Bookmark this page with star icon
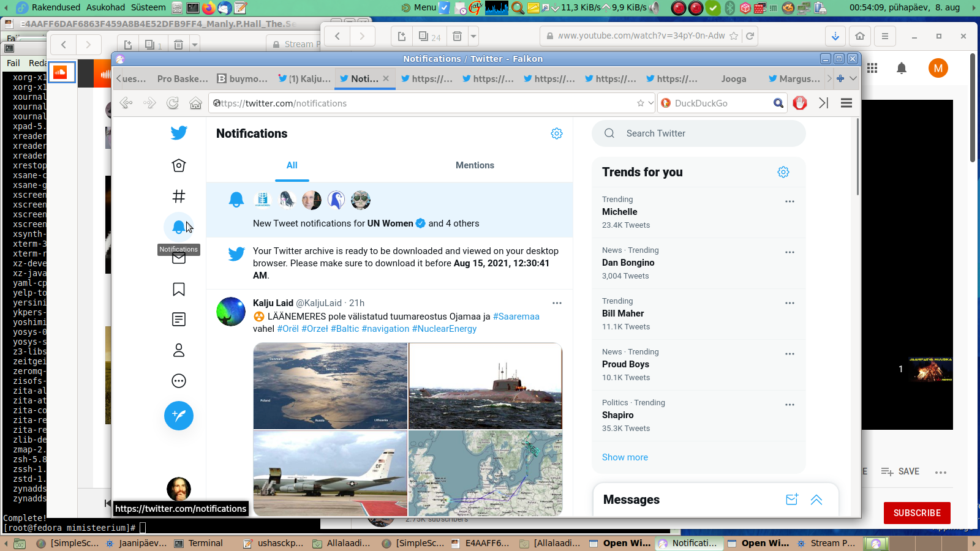The width and height of the screenshot is (980, 551). (641, 103)
